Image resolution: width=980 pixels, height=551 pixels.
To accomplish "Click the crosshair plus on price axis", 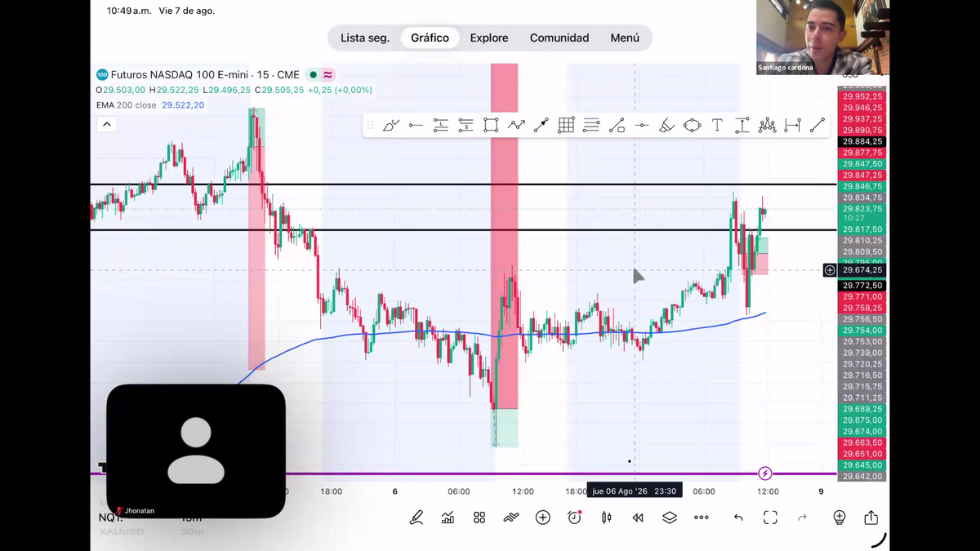I will click(x=830, y=270).
